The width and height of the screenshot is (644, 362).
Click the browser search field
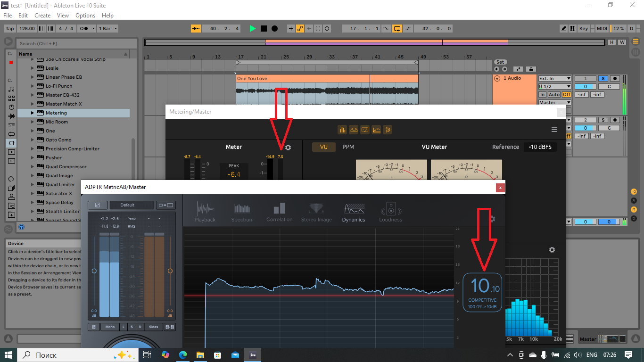click(77, 43)
